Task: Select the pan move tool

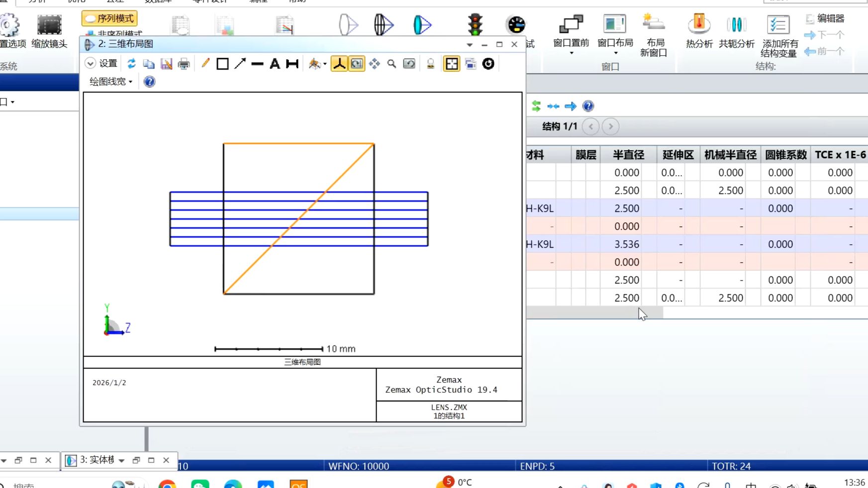Action: point(375,64)
